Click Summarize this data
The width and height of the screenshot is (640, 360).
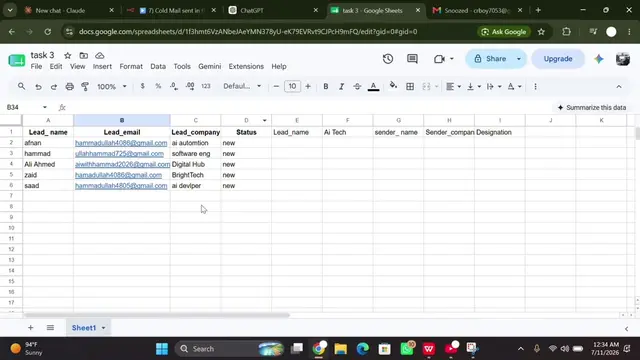pos(592,107)
